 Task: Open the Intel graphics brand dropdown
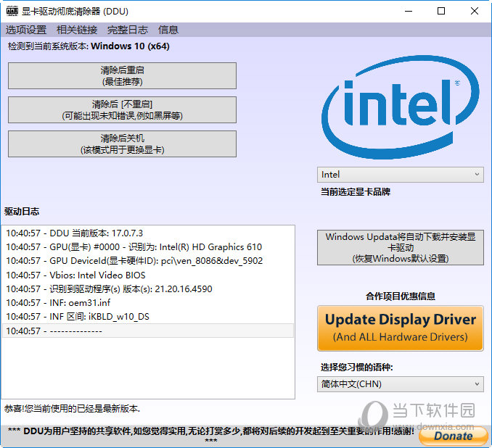pyautogui.click(x=401, y=175)
